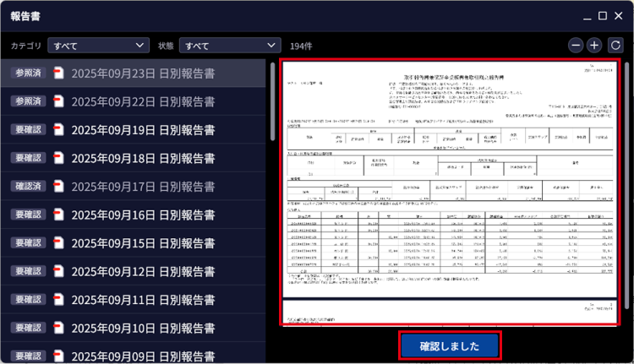Image resolution: width=634 pixels, height=364 pixels.
Task: Open the カテゴリ dropdown
Action: click(98, 45)
